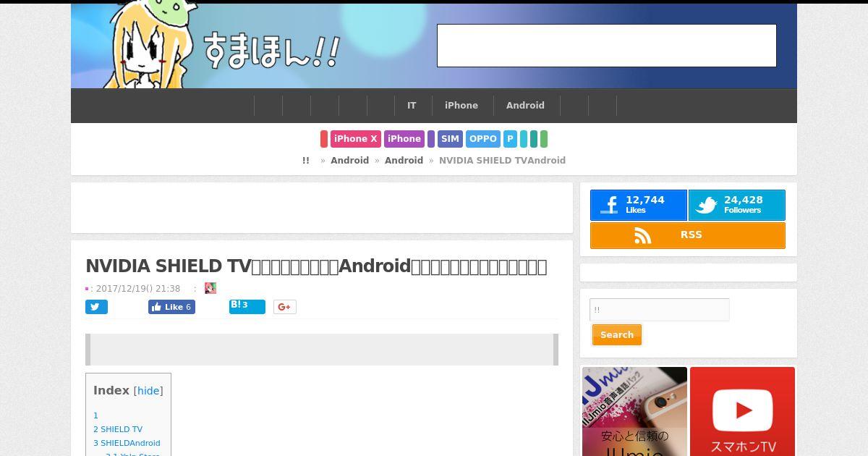Screen dimensions: 868x456
Task: Select the blue SIM tag
Action: click(450, 139)
